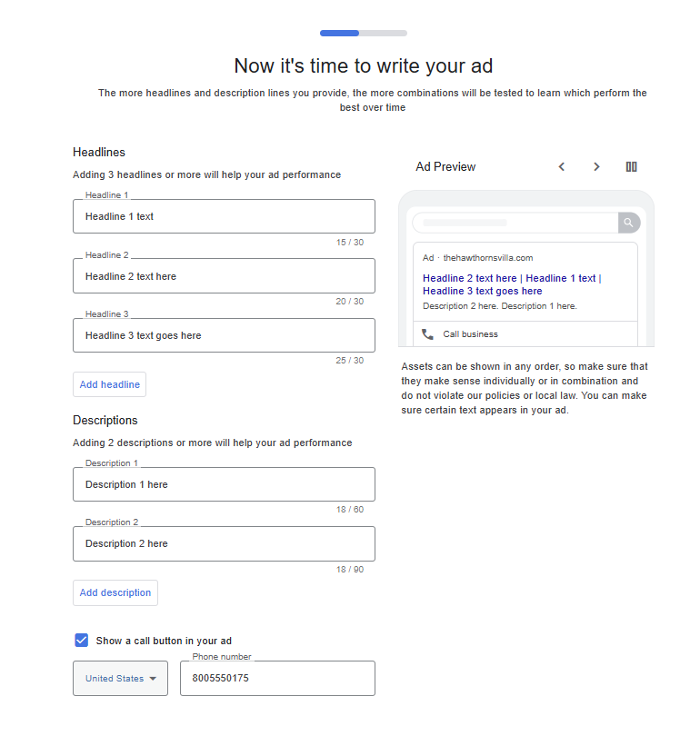The width and height of the screenshot is (700, 736).
Task: Click the preview search bar placeholder
Action: (x=465, y=223)
